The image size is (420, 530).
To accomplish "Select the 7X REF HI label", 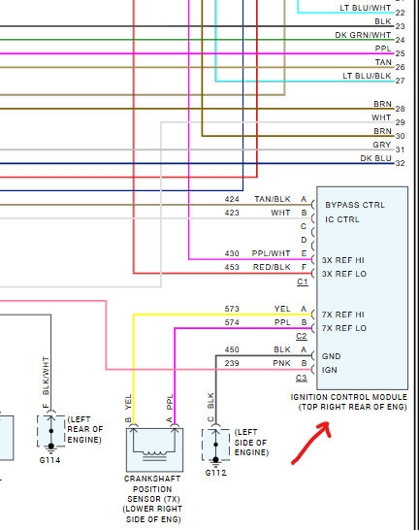I will click(x=343, y=315).
